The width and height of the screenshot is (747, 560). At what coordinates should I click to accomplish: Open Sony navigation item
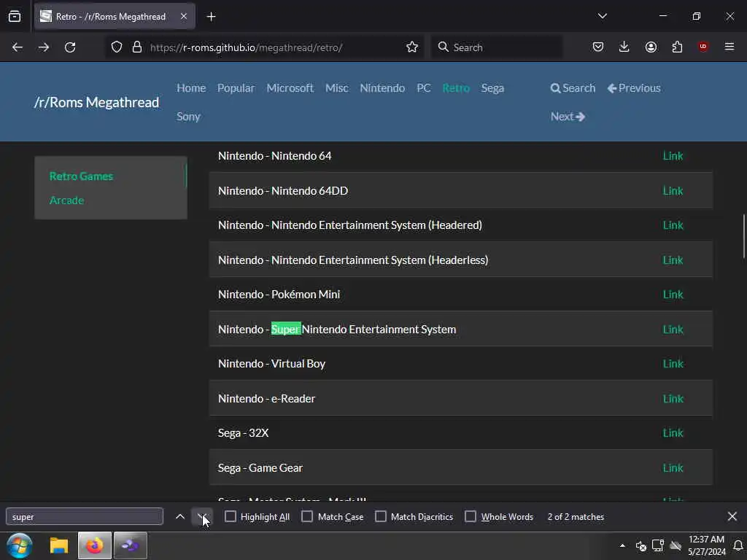pos(188,117)
